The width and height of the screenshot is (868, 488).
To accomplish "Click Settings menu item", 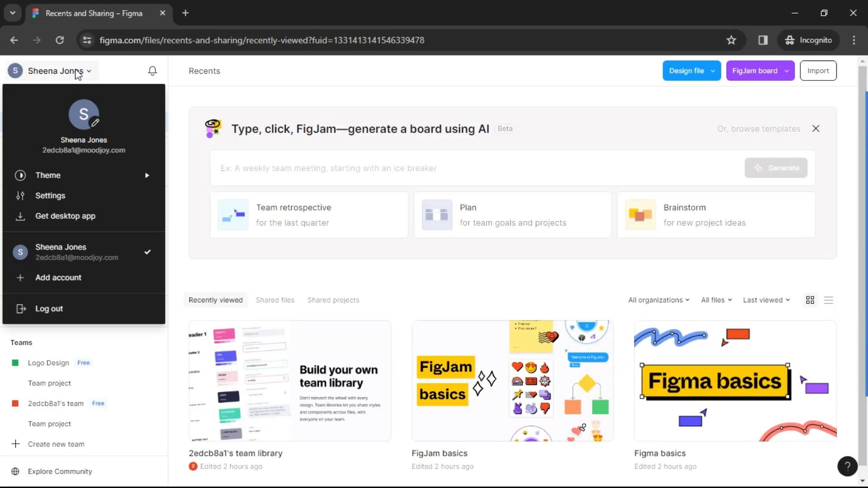I will (x=51, y=196).
